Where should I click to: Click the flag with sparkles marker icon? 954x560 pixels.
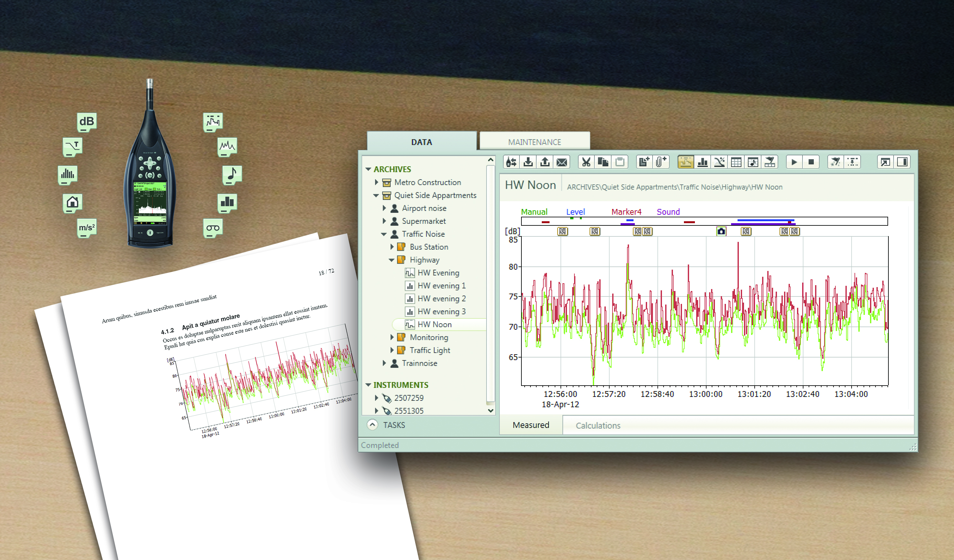pos(835,162)
